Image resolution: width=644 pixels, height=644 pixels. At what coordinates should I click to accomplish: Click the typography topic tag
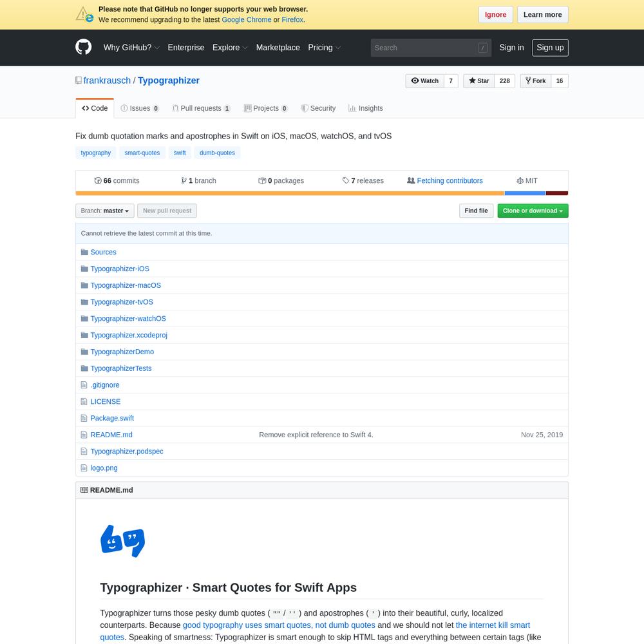96,153
